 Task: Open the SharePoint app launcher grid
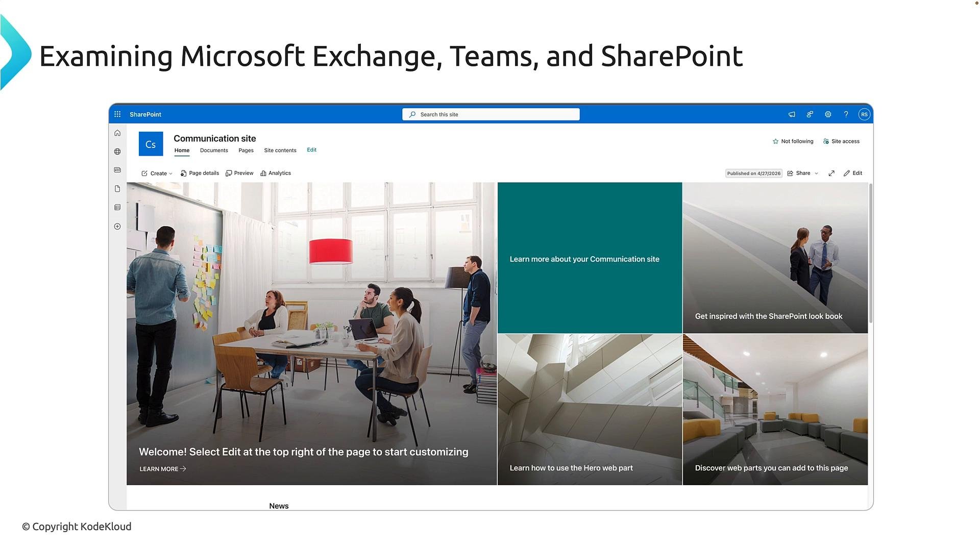coord(117,114)
